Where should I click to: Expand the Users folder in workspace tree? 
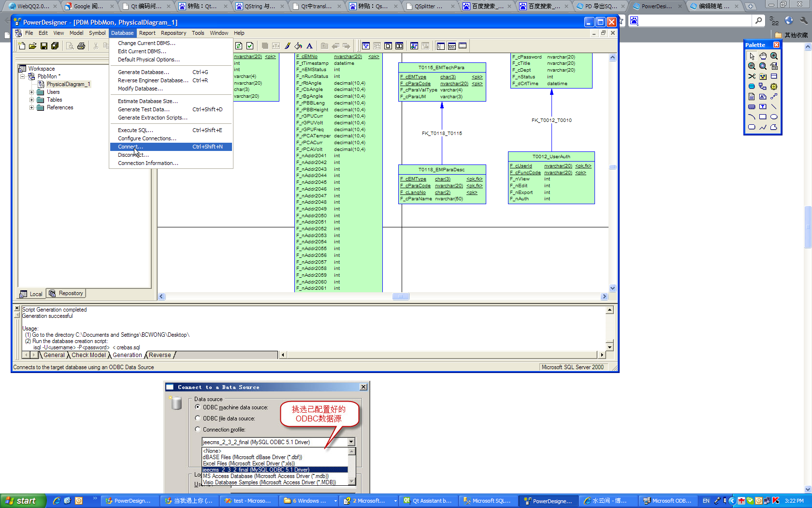click(x=32, y=92)
